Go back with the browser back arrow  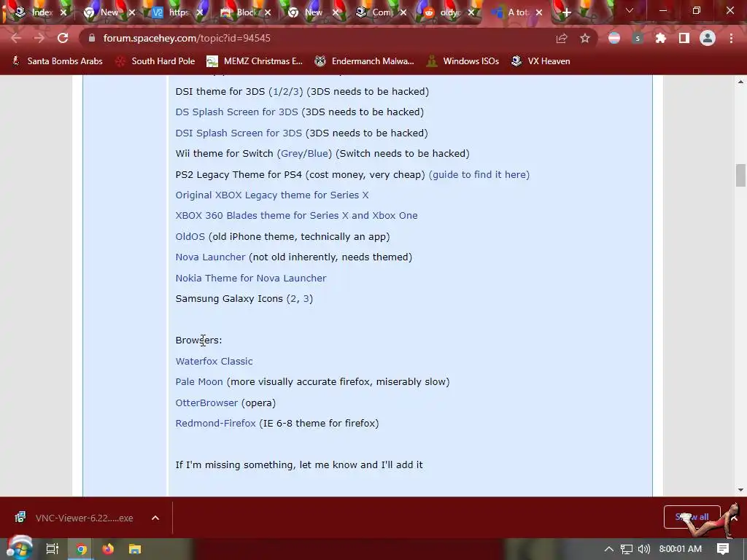(16, 38)
